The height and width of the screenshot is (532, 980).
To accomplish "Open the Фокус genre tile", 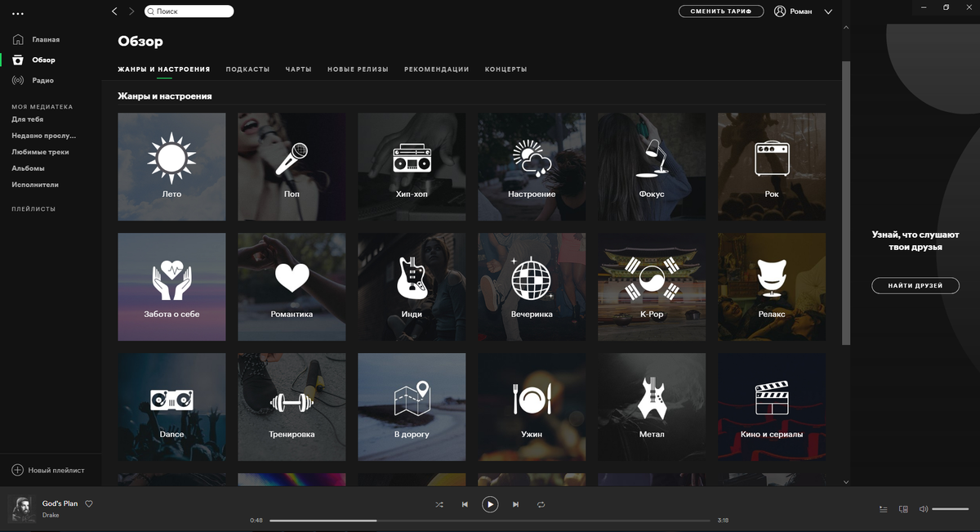I will click(x=652, y=167).
